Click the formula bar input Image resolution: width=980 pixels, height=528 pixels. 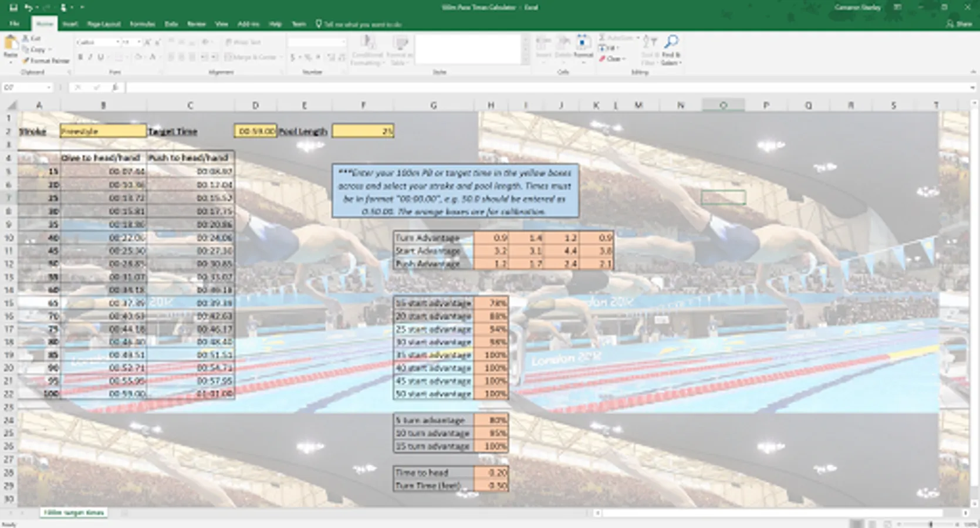coord(546,87)
